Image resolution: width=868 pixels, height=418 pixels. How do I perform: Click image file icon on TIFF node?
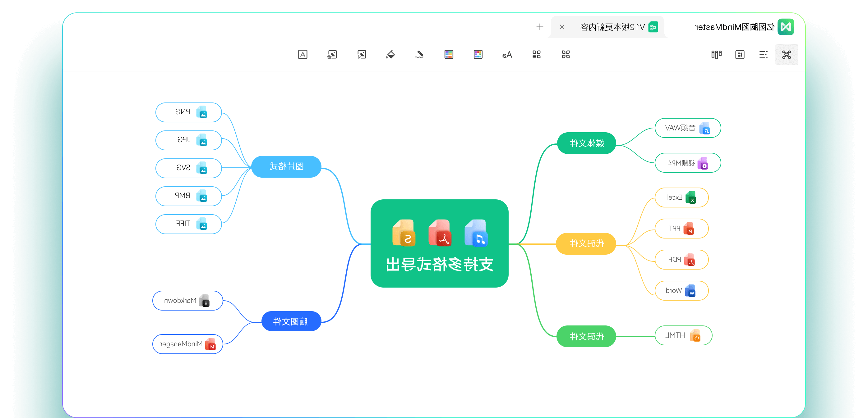[202, 224]
